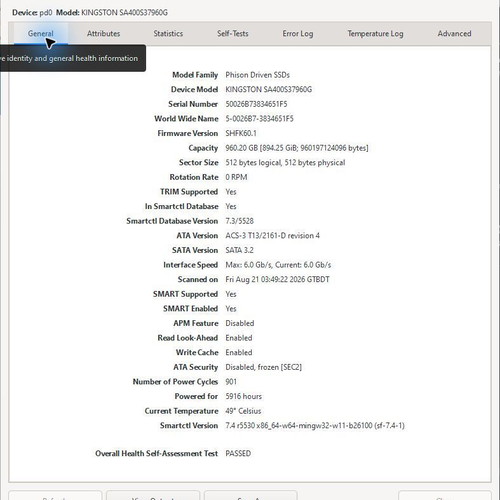Image resolution: width=500 pixels, height=500 pixels.
Task: Show the Error Log tab
Action: (x=298, y=34)
